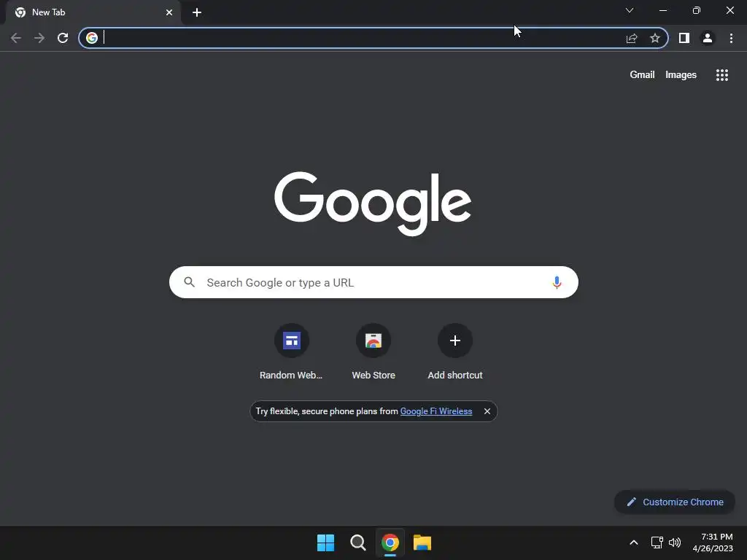Open the volume tray icon

[x=675, y=542]
